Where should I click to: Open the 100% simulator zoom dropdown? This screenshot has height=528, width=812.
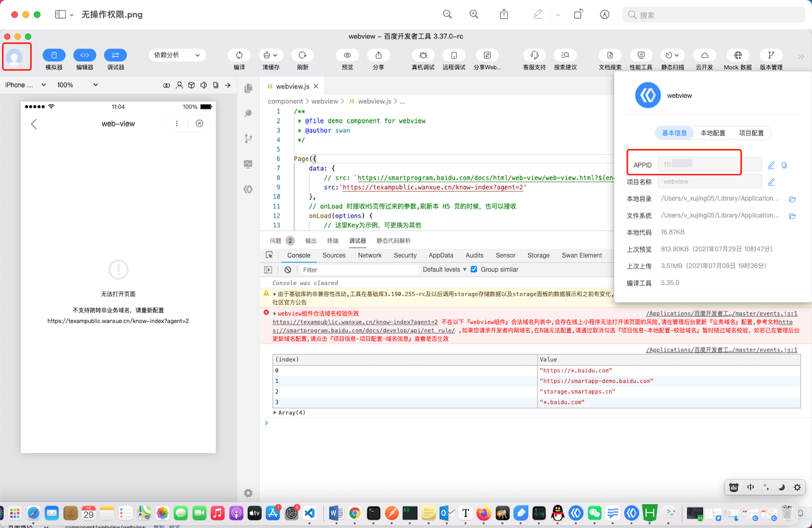pos(78,85)
